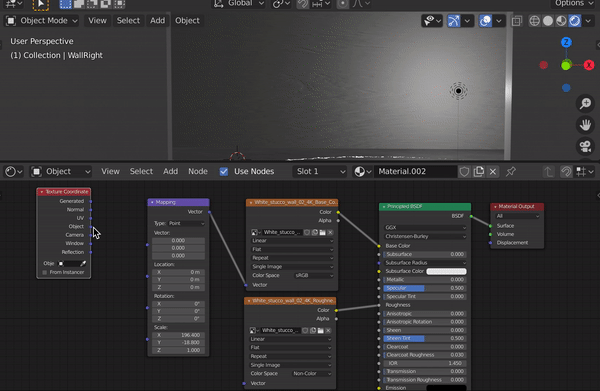Duplicate Material.002 with new material icon
The image size is (600, 391).
pos(479,171)
